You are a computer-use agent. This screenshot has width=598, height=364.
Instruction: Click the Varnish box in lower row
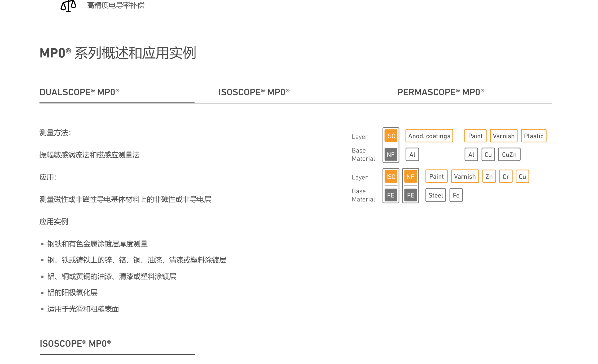(465, 176)
